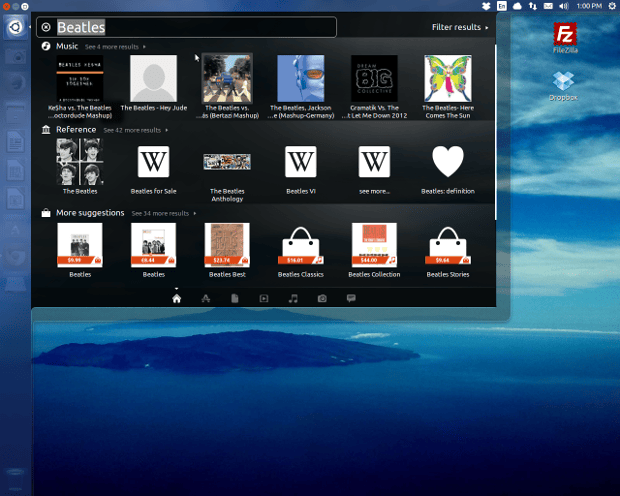Open FileZilla desktop shortcut

coord(566,37)
